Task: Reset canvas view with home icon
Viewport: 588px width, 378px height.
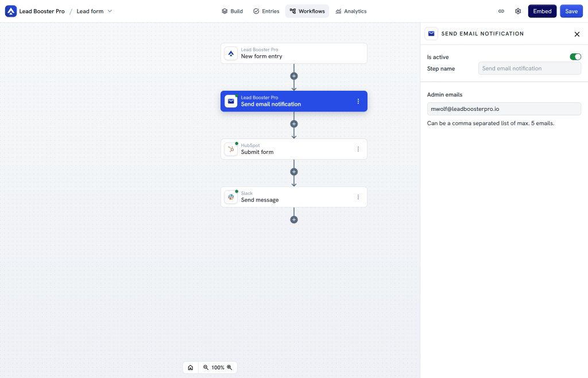Action: [x=191, y=368]
